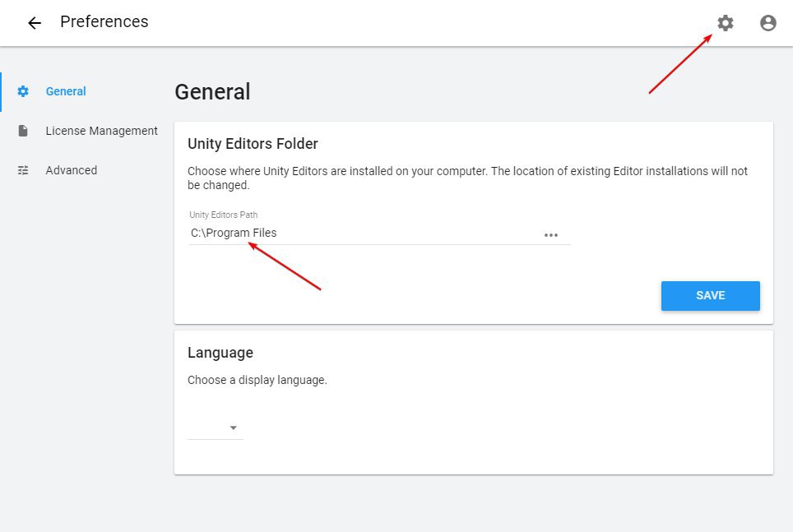793x532 pixels.
Task: Open the account profile icon
Action: coord(767,23)
